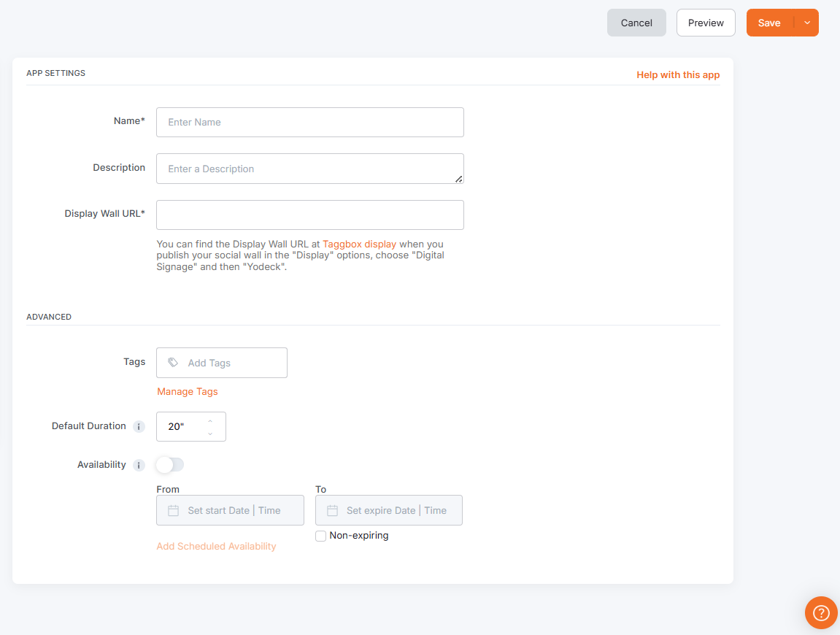Click the tag icon in Tags field
This screenshot has width=840, height=635.
click(173, 363)
